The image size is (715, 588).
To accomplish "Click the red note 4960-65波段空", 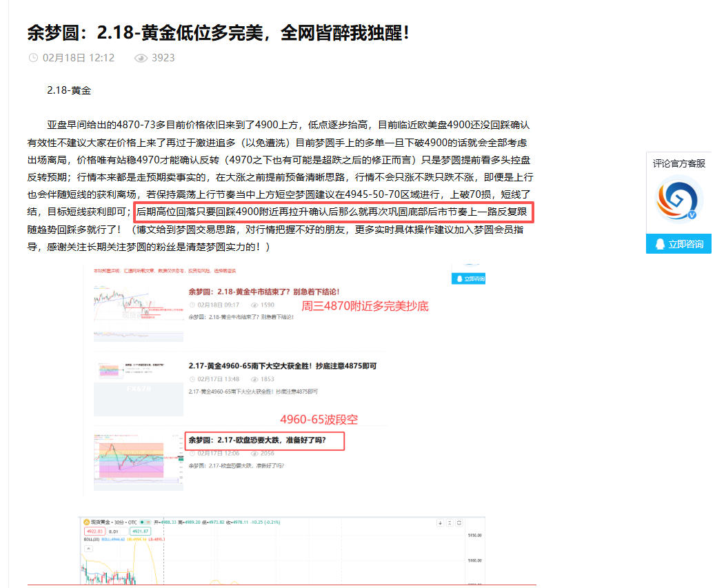I will click(x=319, y=419).
